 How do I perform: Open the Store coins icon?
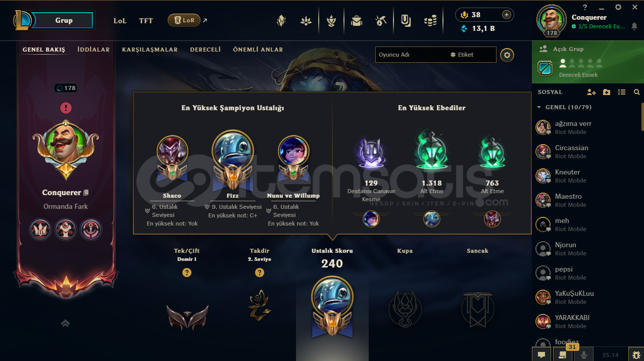430,21
